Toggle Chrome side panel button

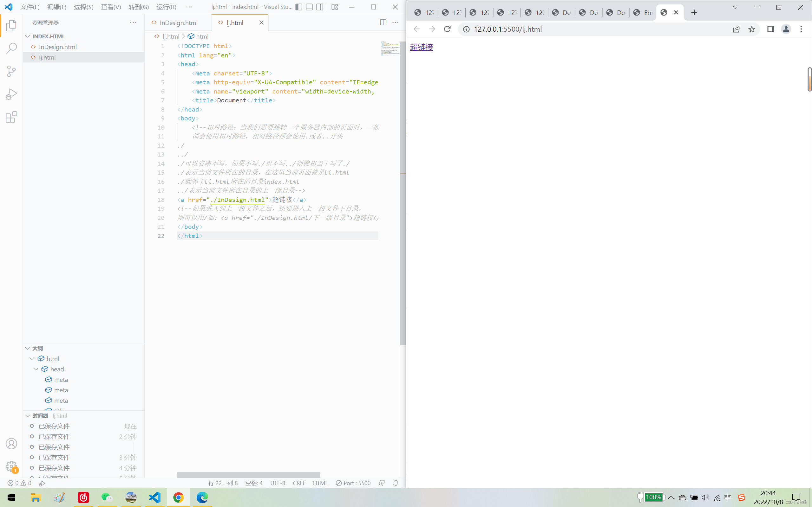pos(770,29)
